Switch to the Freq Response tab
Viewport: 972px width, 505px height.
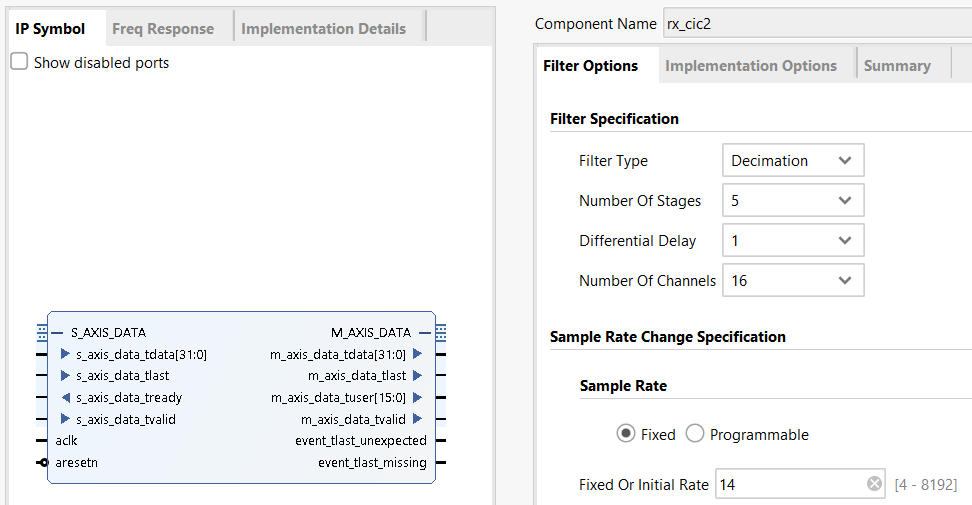(163, 28)
